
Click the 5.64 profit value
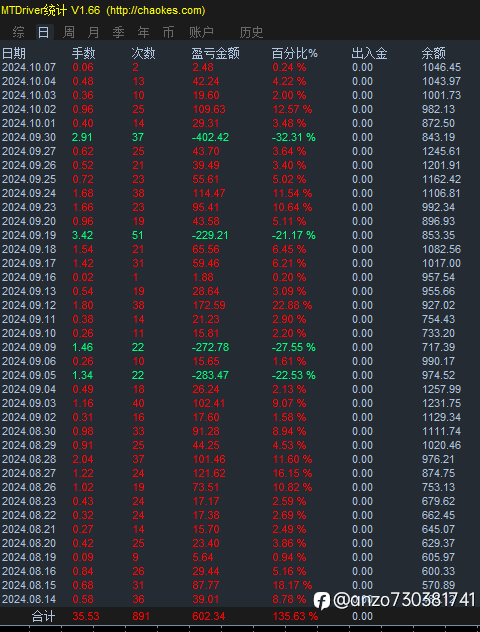point(203,557)
